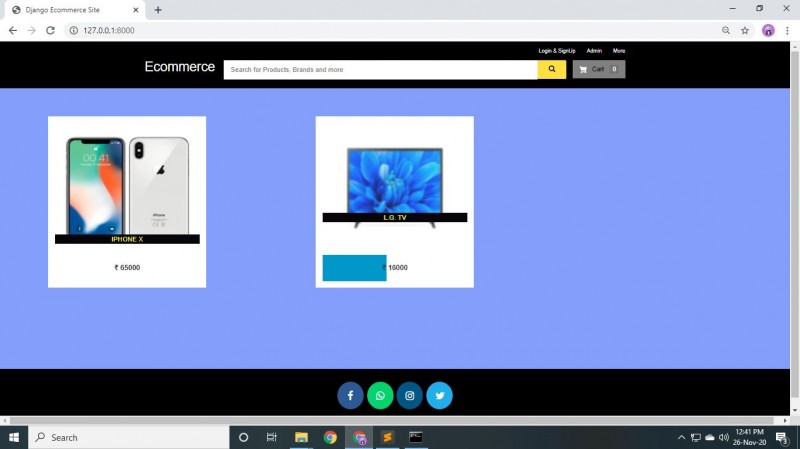Image resolution: width=800 pixels, height=449 pixels.
Task: Open Cortana circle icon on taskbar
Action: [243, 437]
